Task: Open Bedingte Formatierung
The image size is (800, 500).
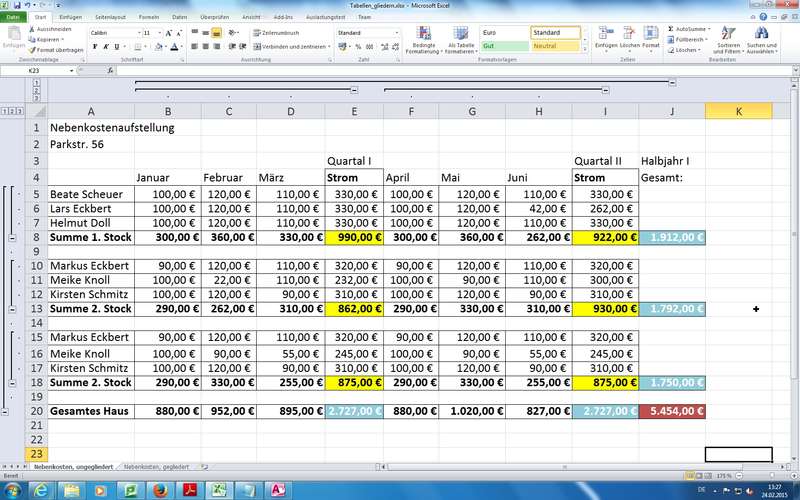Action: pyautogui.click(x=424, y=40)
